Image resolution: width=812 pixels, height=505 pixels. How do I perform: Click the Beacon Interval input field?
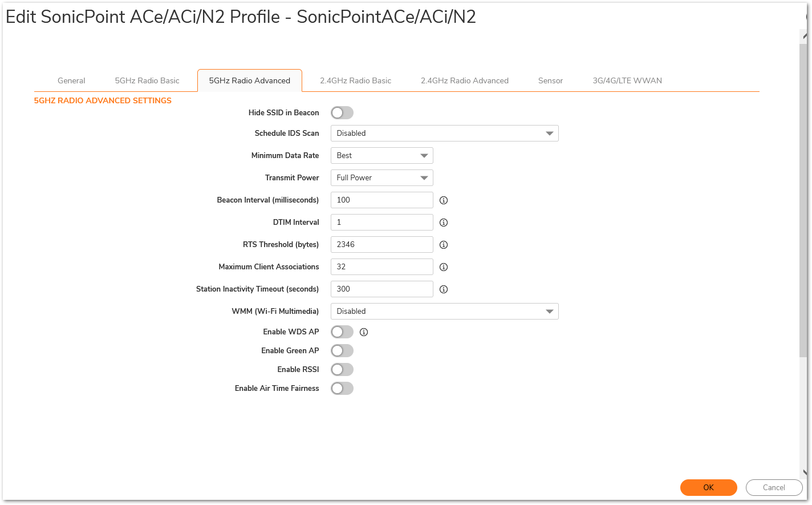pyautogui.click(x=381, y=200)
